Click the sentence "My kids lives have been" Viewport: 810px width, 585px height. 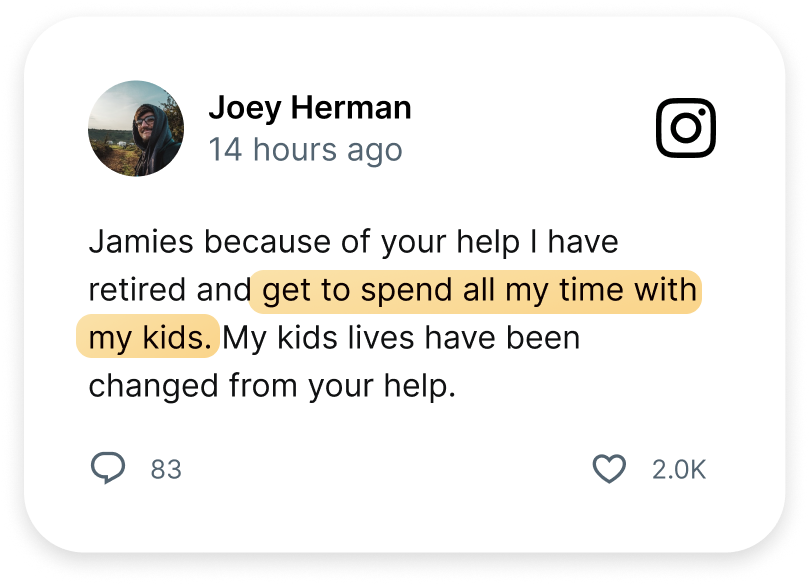pyautogui.click(x=401, y=338)
